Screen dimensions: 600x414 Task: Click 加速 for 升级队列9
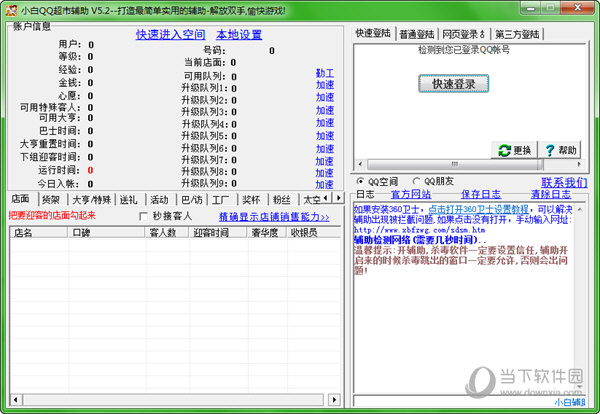324,185
